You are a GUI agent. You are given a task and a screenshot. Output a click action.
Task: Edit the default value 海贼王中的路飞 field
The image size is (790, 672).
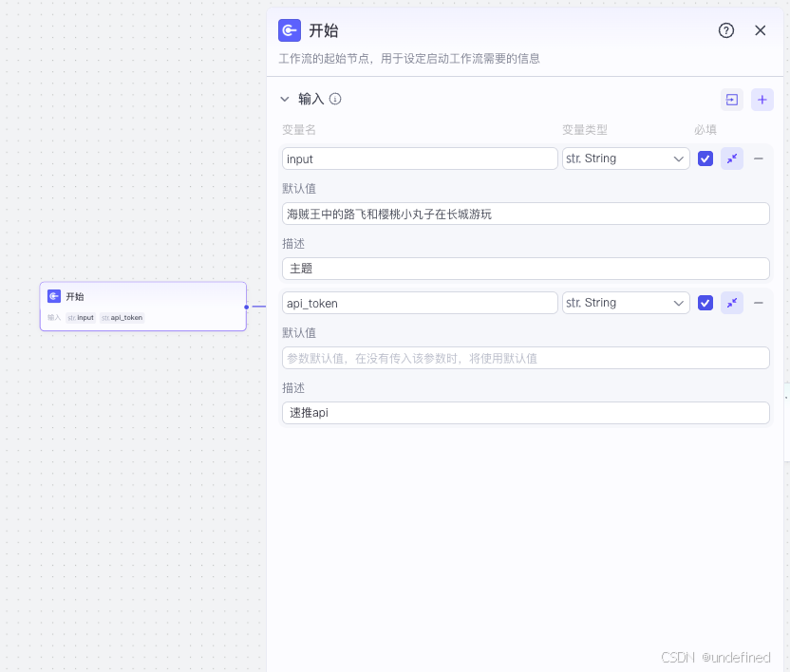click(x=525, y=215)
